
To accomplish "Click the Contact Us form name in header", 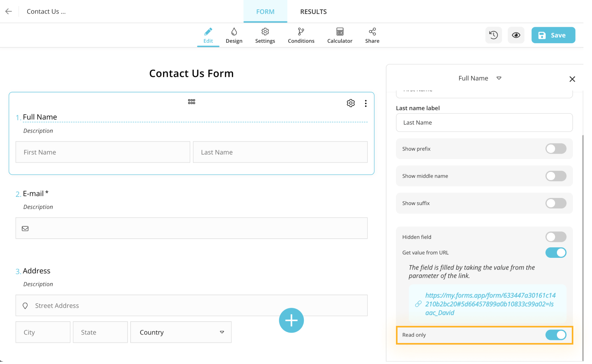I will (46, 12).
